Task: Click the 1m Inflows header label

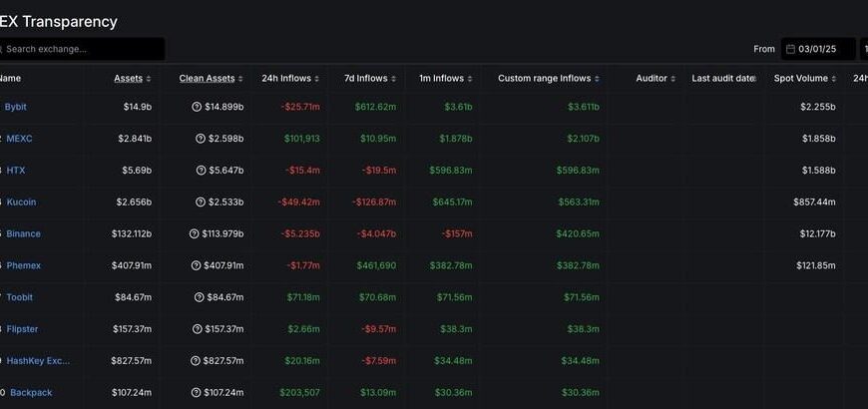Action: click(x=441, y=79)
